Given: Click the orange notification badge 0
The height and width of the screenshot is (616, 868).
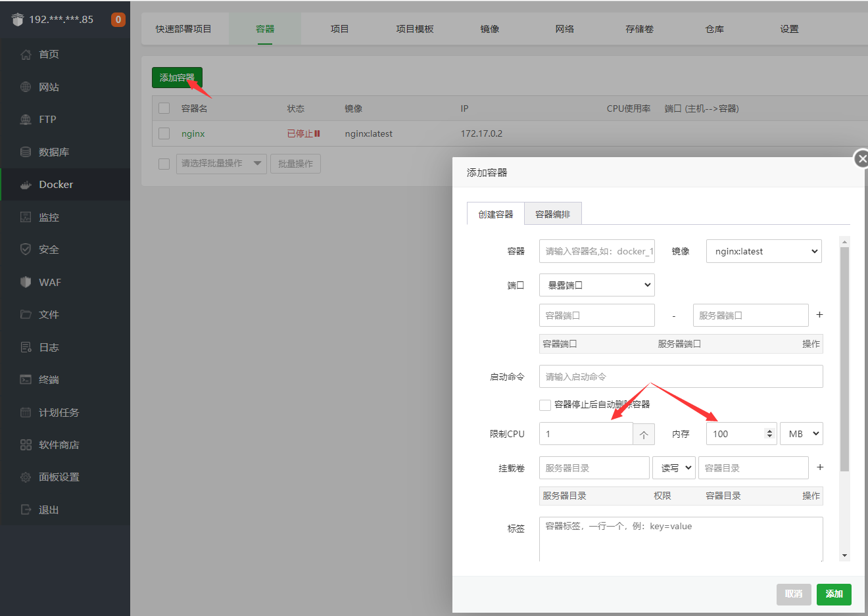Looking at the screenshot, I should pos(118,20).
